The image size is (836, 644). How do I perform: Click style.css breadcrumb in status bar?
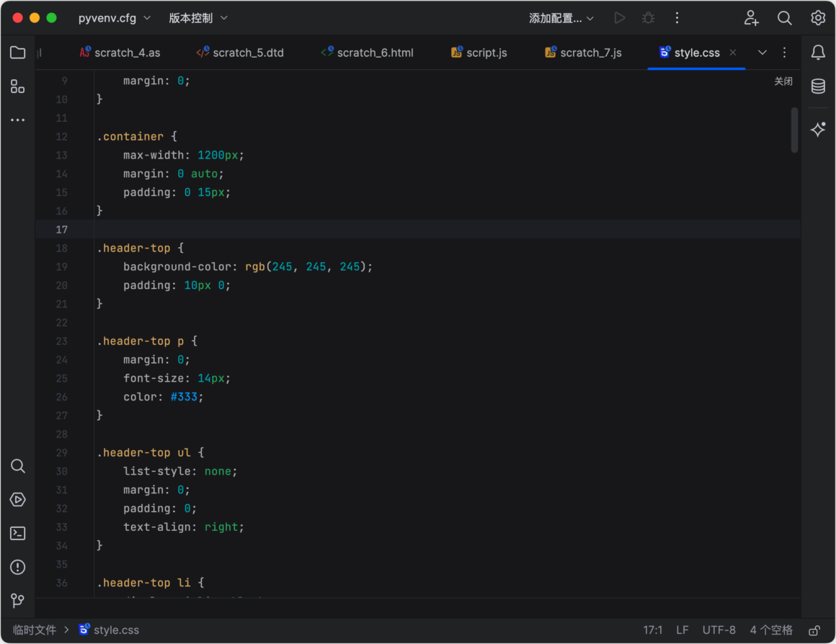[x=116, y=630]
